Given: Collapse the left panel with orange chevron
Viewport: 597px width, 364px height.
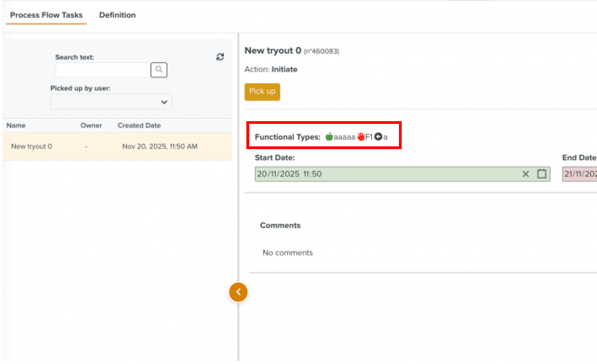Looking at the screenshot, I should point(238,292).
